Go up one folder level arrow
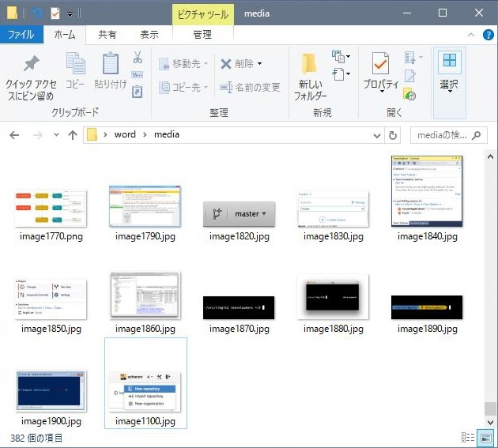This screenshot has width=498, height=448. (x=73, y=135)
